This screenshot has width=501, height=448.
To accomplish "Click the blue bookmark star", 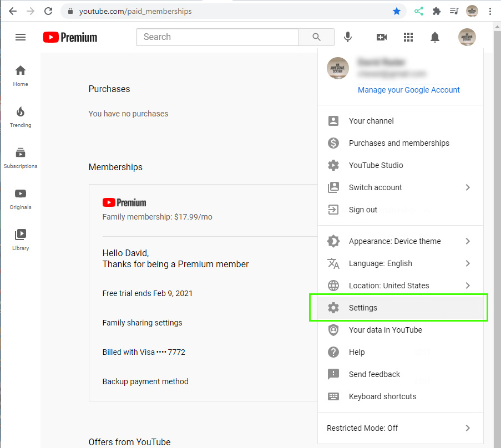I will pos(397,12).
